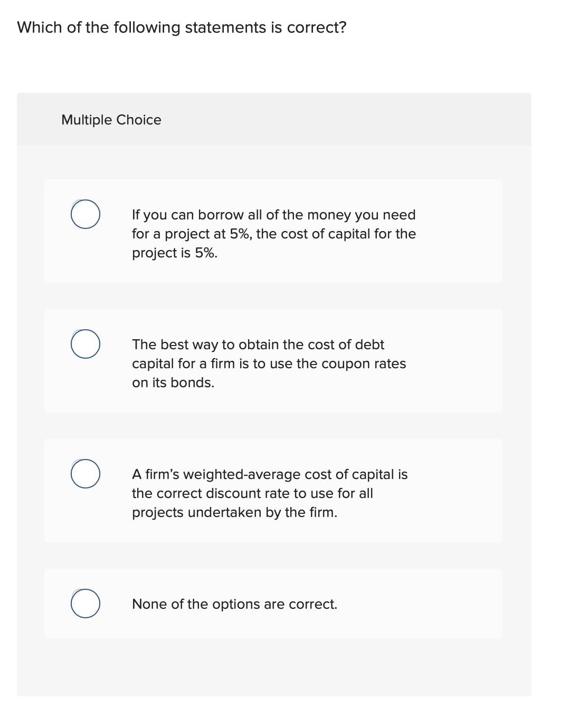Image resolution: width=569 pixels, height=728 pixels.
Task: Click the answer text about weighted-average cost of capital
Action: [270, 493]
